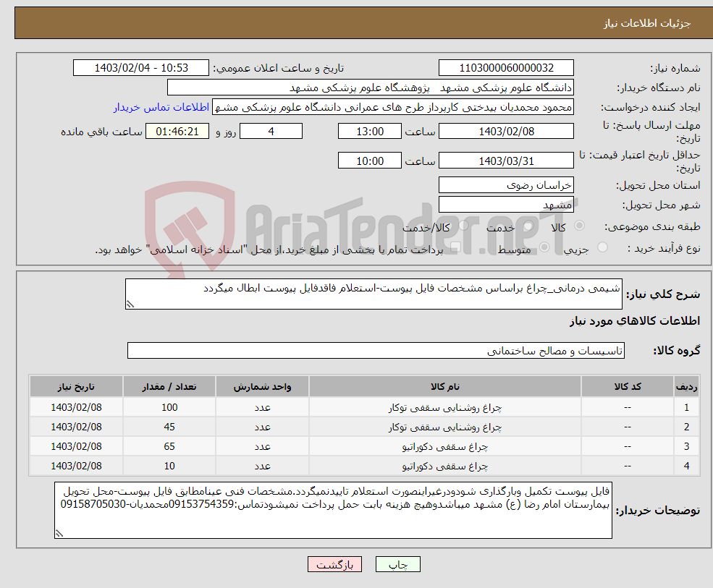Click the اطلاعات کالاهای مورد نیاز section heading
Screen dimensions: 713x588
tap(635, 321)
